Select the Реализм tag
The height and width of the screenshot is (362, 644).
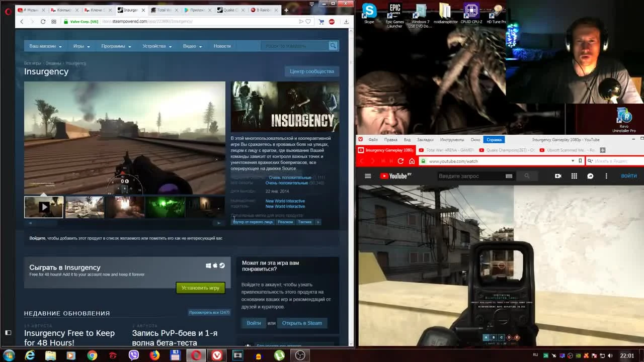pos(285,222)
